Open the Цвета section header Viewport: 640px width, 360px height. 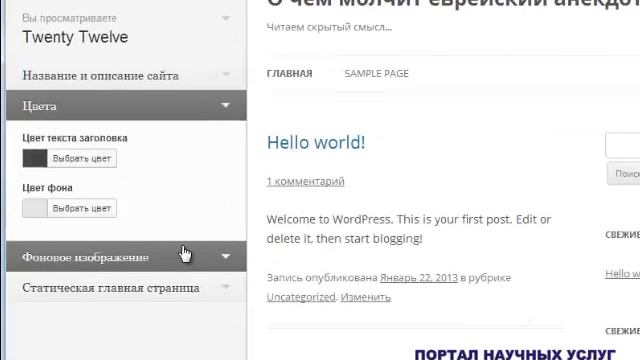pos(126,105)
